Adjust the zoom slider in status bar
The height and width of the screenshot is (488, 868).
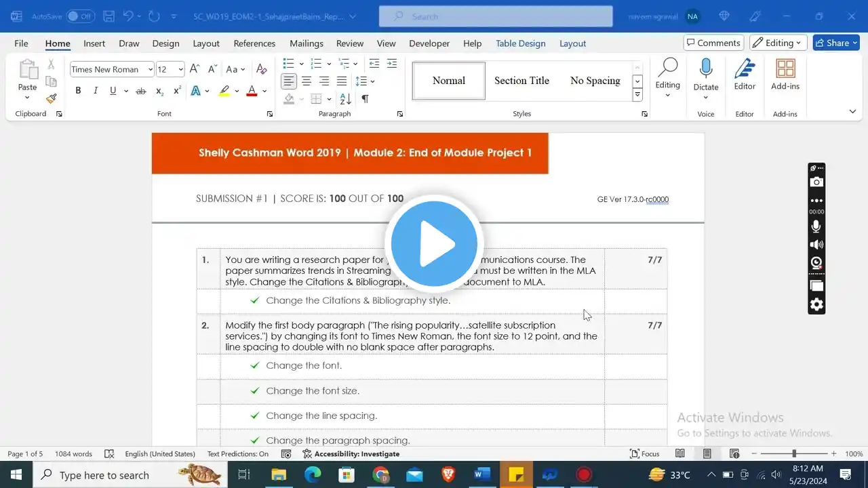pos(794,454)
